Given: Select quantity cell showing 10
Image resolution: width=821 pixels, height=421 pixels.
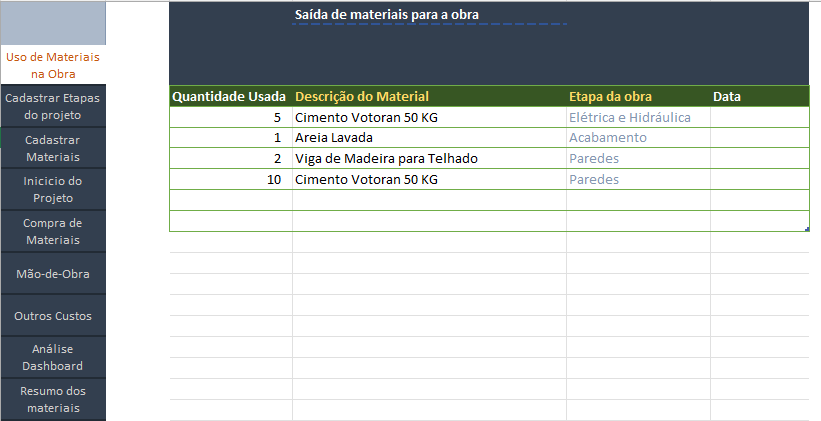Looking at the screenshot, I should click(231, 180).
